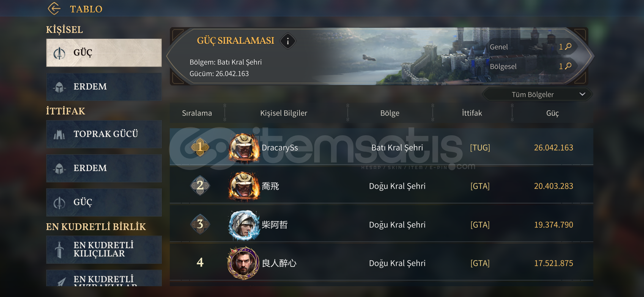Click the [TUG] alliance tag link

[480, 148]
